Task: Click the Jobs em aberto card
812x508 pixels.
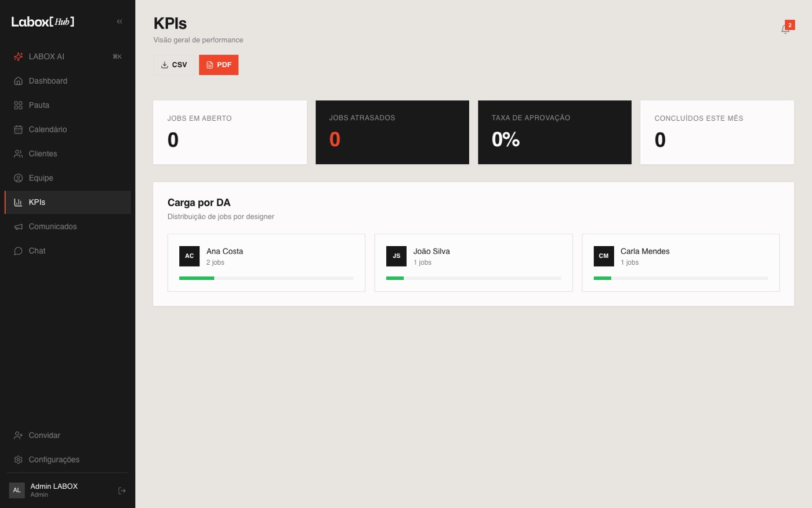Action: (230, 132)
